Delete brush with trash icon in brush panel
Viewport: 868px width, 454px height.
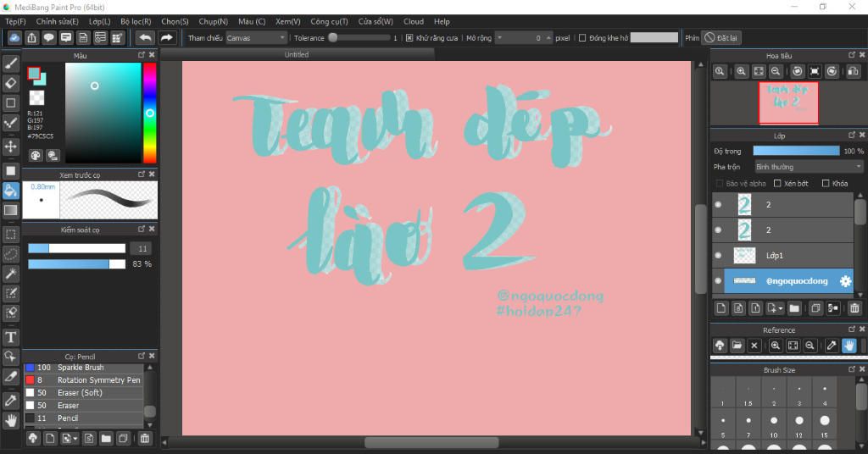(x=144, y=439)
